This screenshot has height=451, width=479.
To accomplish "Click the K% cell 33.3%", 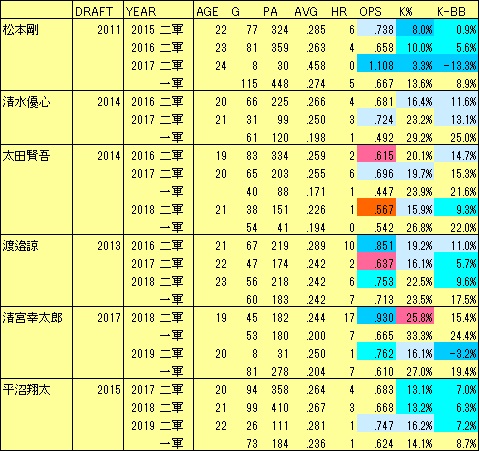I will coord(419,336).
